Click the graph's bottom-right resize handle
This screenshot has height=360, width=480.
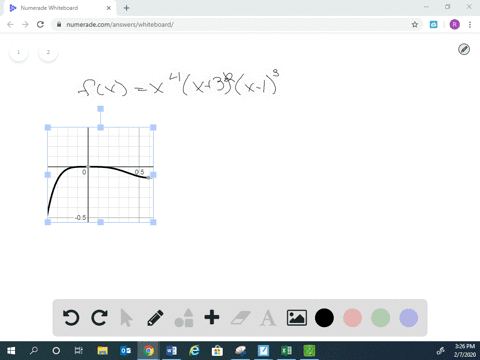coord(153,222)
